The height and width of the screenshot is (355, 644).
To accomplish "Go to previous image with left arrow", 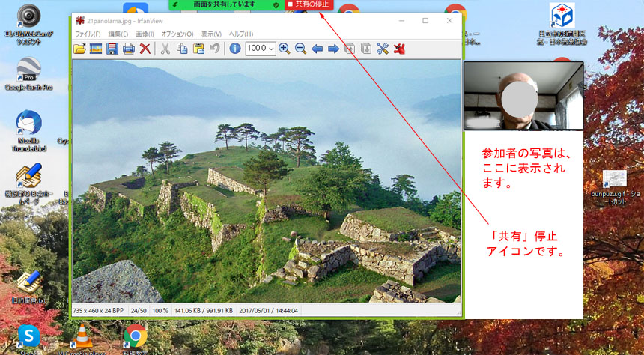I will click(317, 49).
